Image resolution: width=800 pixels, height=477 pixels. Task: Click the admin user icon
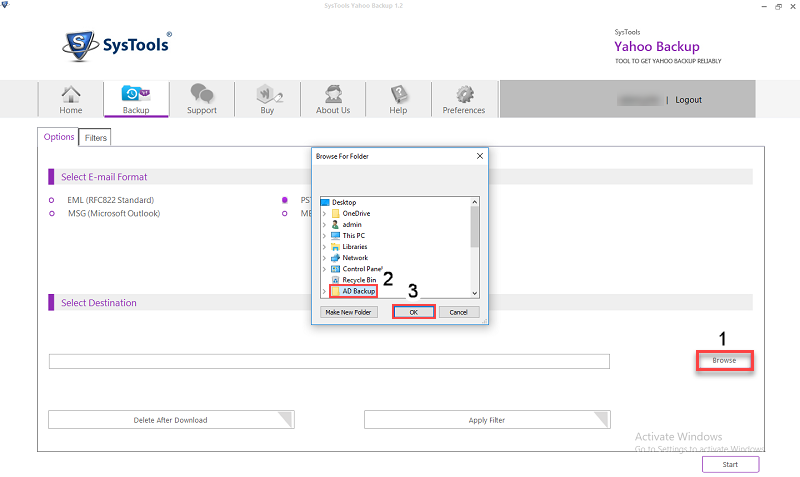click(x=335, y=224)
